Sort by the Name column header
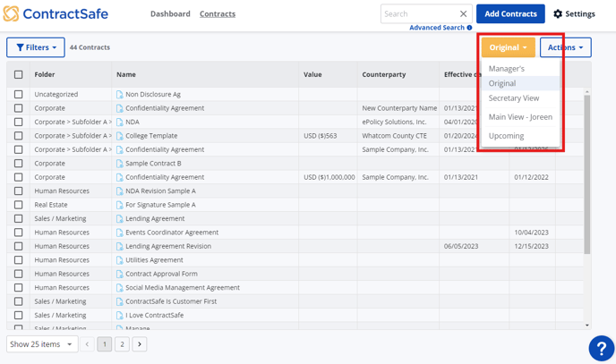The width and height of the screenshot is (616, 364). coord(126,74)
